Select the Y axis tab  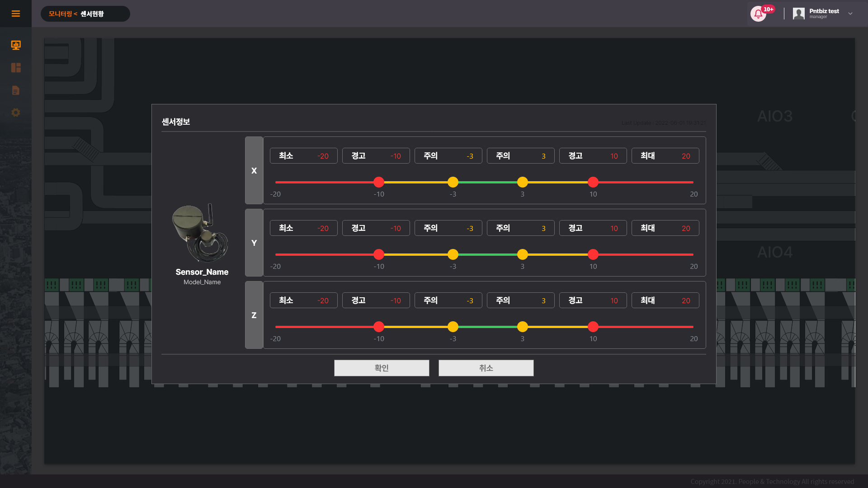pos(254,243)
